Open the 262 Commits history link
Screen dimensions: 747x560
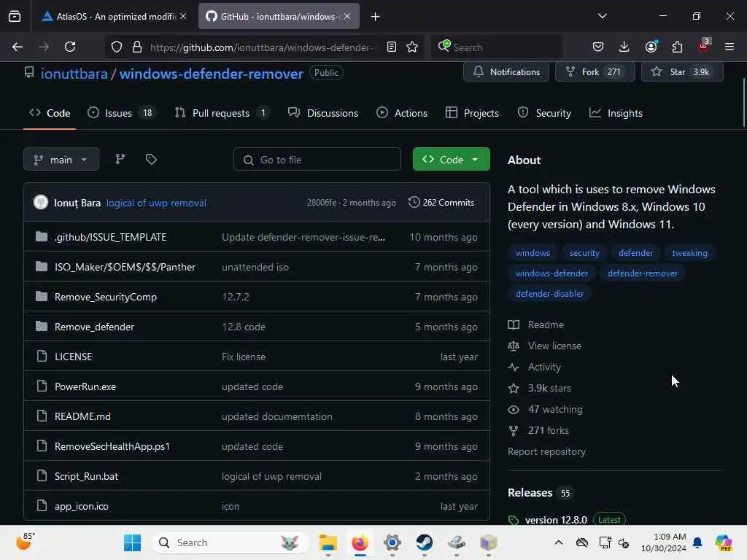tap(441, 203)
